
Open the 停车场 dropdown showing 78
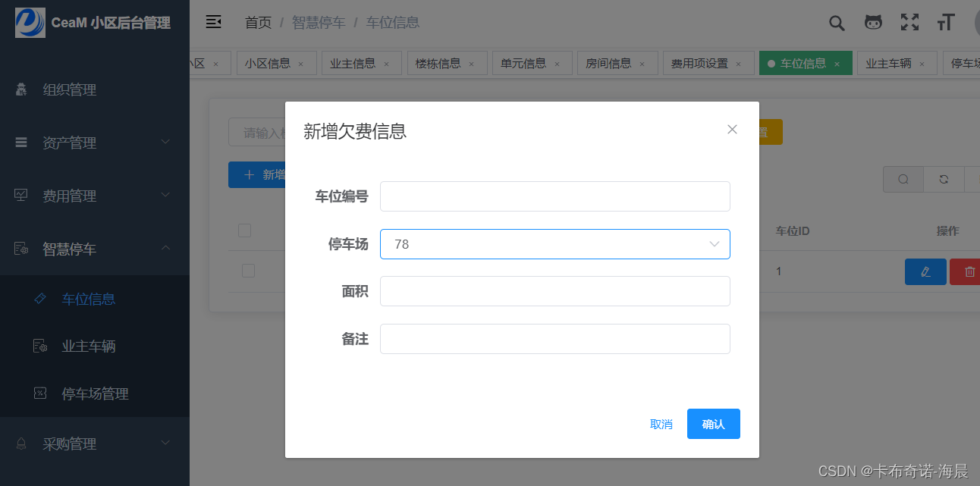click(554, 244)
